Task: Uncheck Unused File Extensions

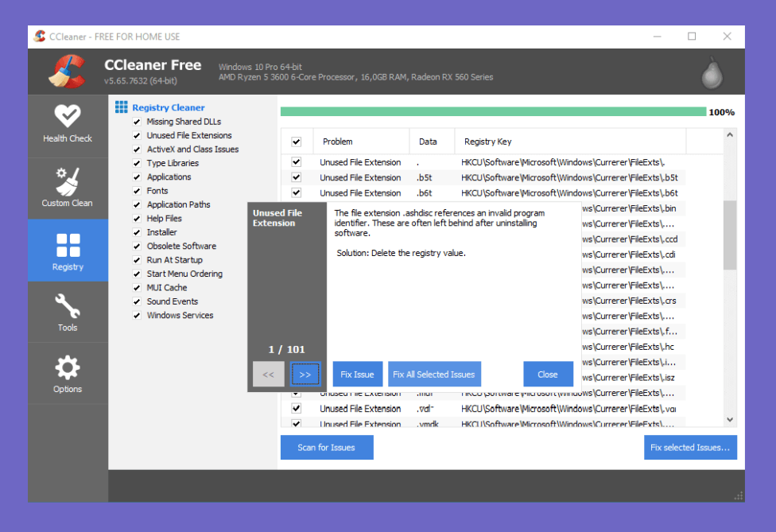Action: (137, 136)
